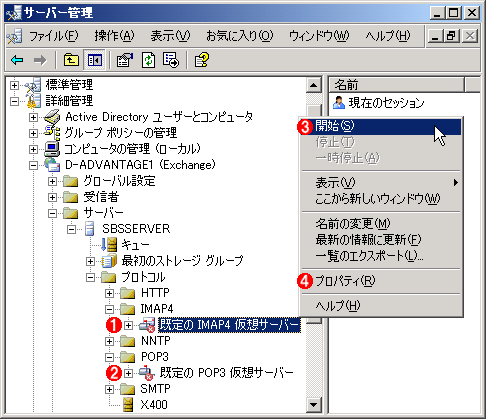Click the Refresh toolbar icon
Screen dimensions: 486x419
[x=148, y=60]
